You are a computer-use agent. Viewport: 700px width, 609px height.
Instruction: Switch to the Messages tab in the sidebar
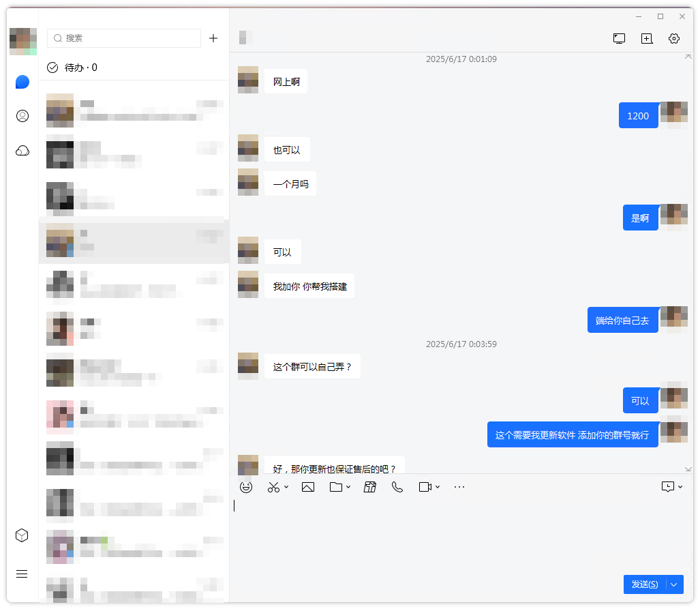(x=22, y=82)
